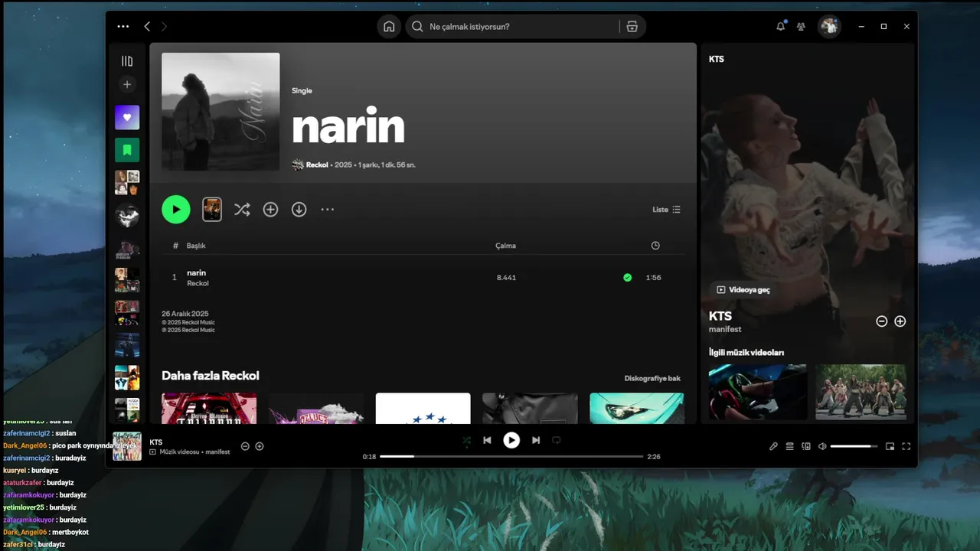
Task: Click KTS title in bottom player bar
Action: pyautogui.click(x=156, y=442)
